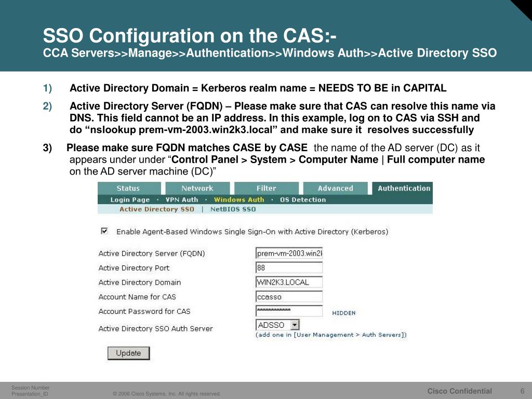Go to Login Page submenu
Viewport: 532px width, 399px height.
pyautogui.click(x=130, y=200)
